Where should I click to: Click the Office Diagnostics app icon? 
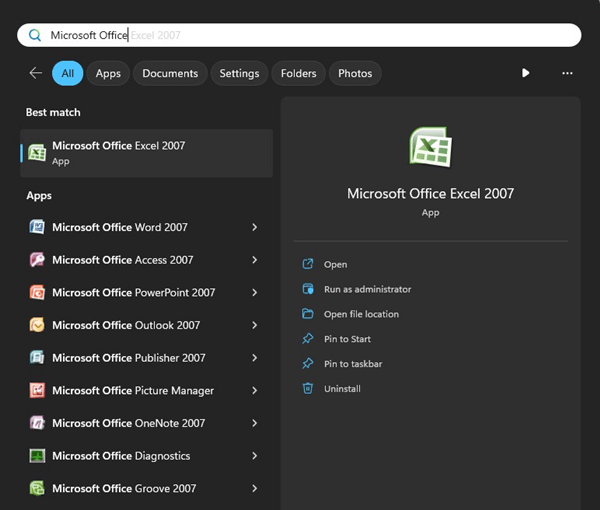pyautogui.click(x=37, y=456)
